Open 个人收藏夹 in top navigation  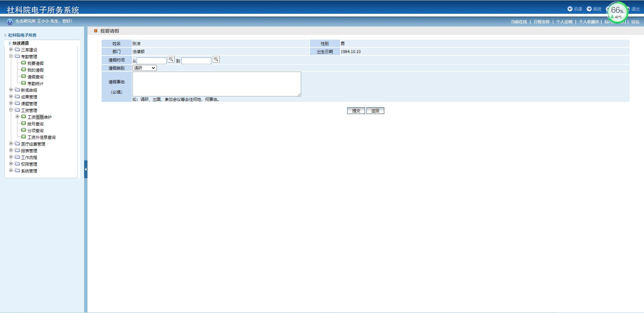pyautogui.click(x=588, y=22)
